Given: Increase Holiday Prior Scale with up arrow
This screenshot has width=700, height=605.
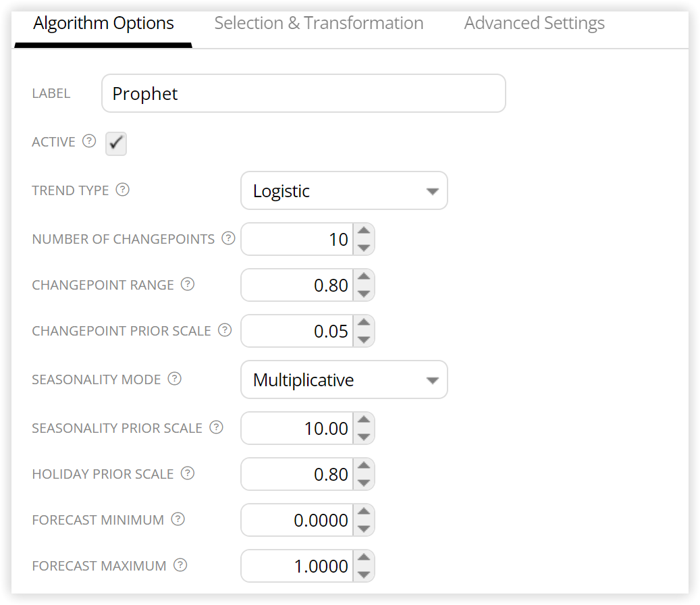Looking at the screenshot, I should click(x=364, y=466).
